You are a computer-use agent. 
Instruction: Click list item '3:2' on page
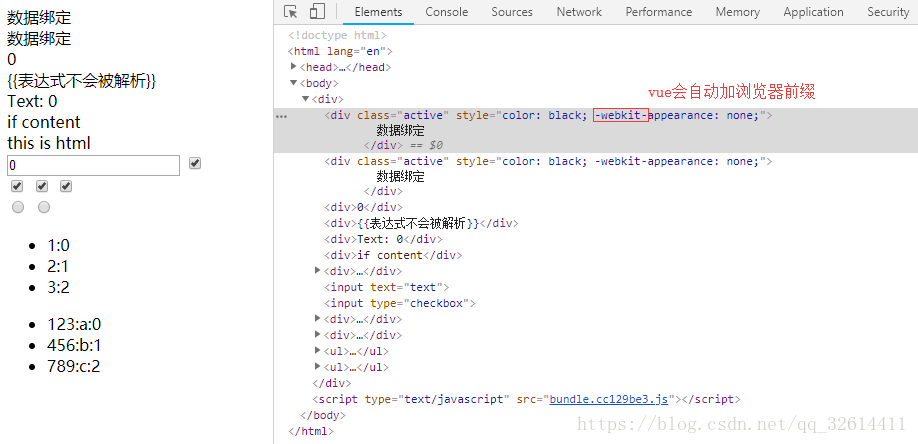[59, 287]
